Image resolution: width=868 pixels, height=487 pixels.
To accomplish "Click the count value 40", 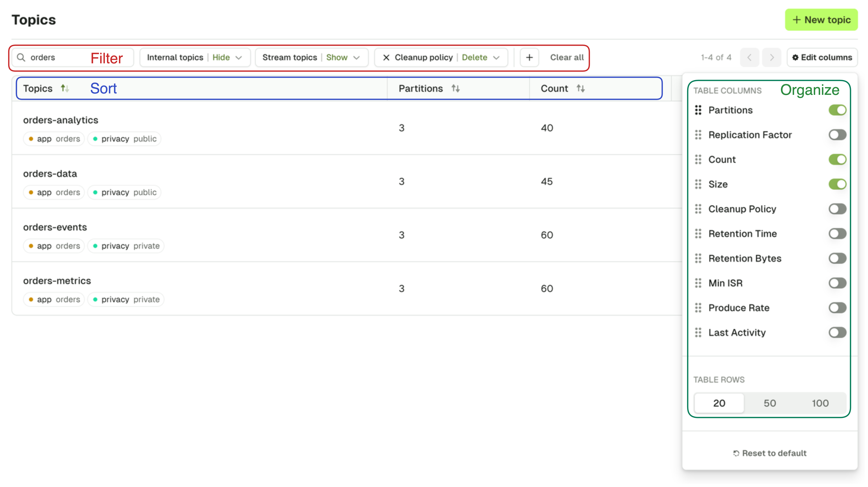I will (x=547, y=128).
